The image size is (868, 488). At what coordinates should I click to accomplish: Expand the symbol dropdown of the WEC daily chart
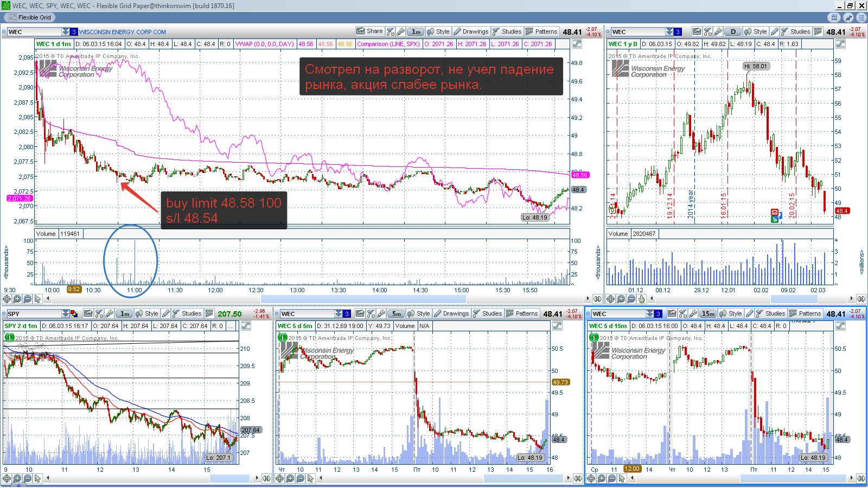tap(669, 31)
